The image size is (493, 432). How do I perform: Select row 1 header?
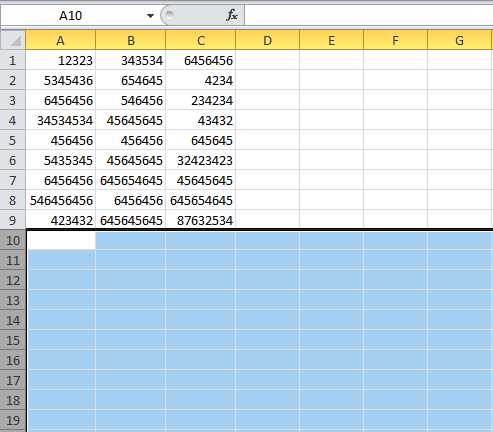click(x=13, y=60)
